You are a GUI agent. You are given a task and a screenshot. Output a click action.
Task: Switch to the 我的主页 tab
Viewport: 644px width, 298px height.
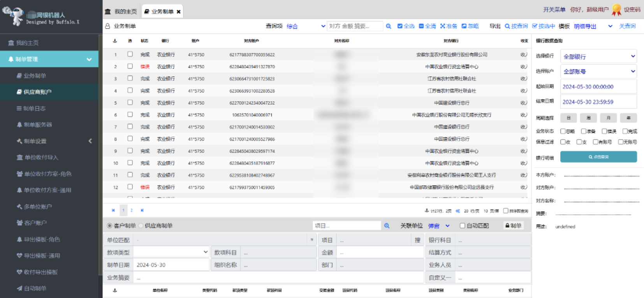pyautogui.click(x=121, y=12)
